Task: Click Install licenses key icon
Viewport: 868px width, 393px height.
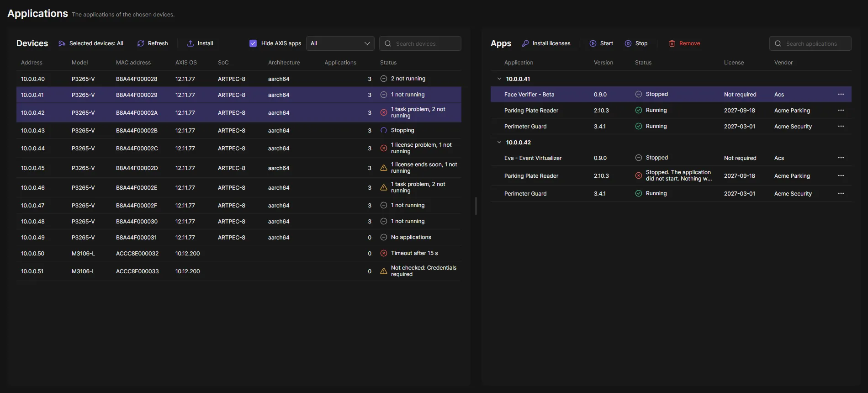Action: tap(525, 43)
